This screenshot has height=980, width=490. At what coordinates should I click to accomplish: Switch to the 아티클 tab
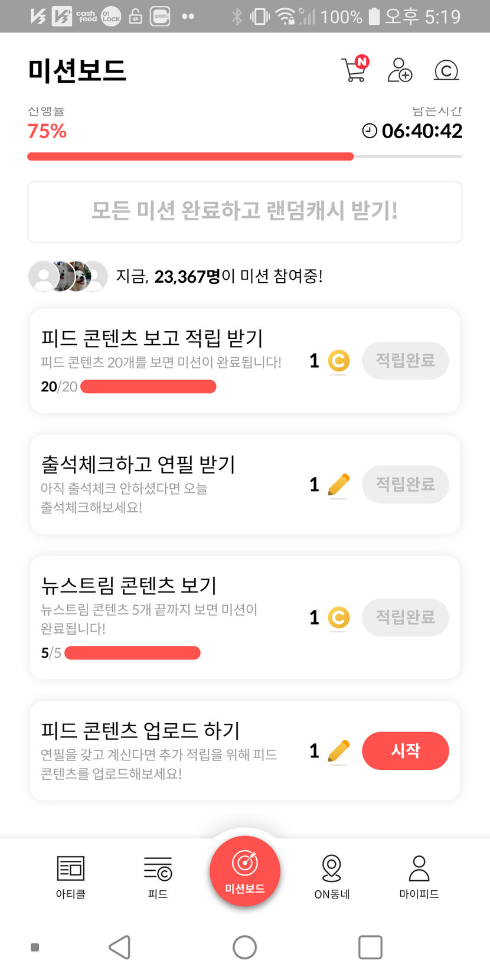[71, 877]
